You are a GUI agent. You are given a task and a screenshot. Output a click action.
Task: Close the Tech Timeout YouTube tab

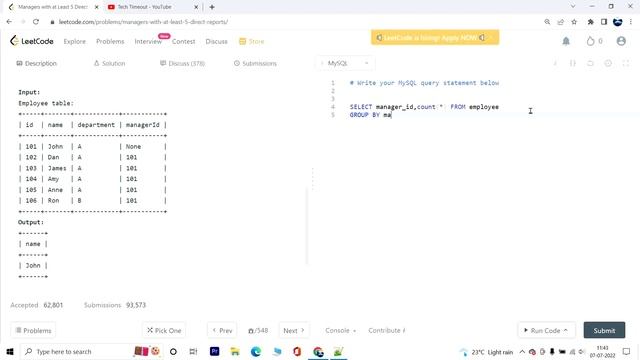click(x=196, y=7)
